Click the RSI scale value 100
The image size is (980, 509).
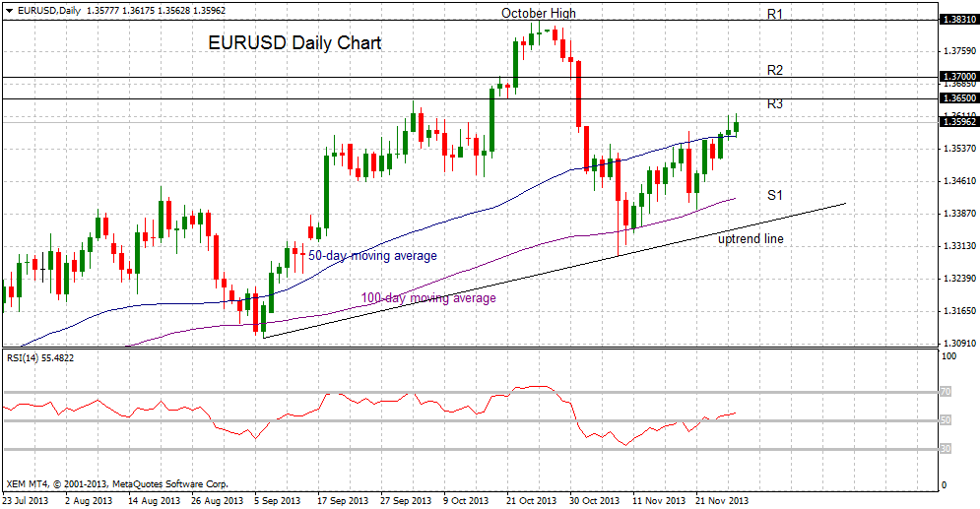[x=948, y=356]
